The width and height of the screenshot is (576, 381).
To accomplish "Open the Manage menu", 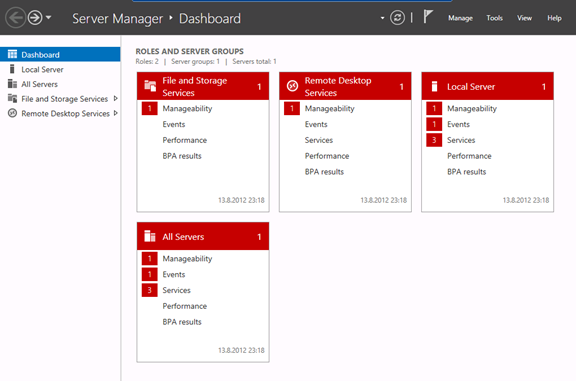I will pos(460,18).
